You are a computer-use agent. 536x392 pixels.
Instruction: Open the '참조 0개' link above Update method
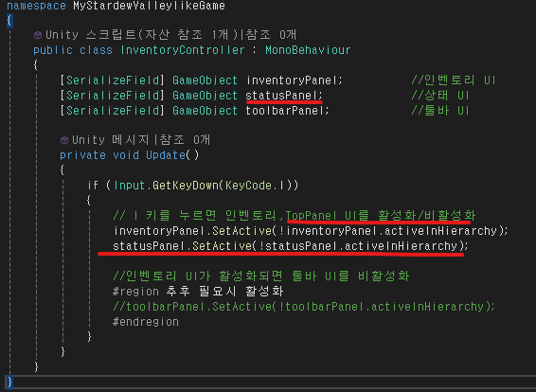(x=185, y=140)
